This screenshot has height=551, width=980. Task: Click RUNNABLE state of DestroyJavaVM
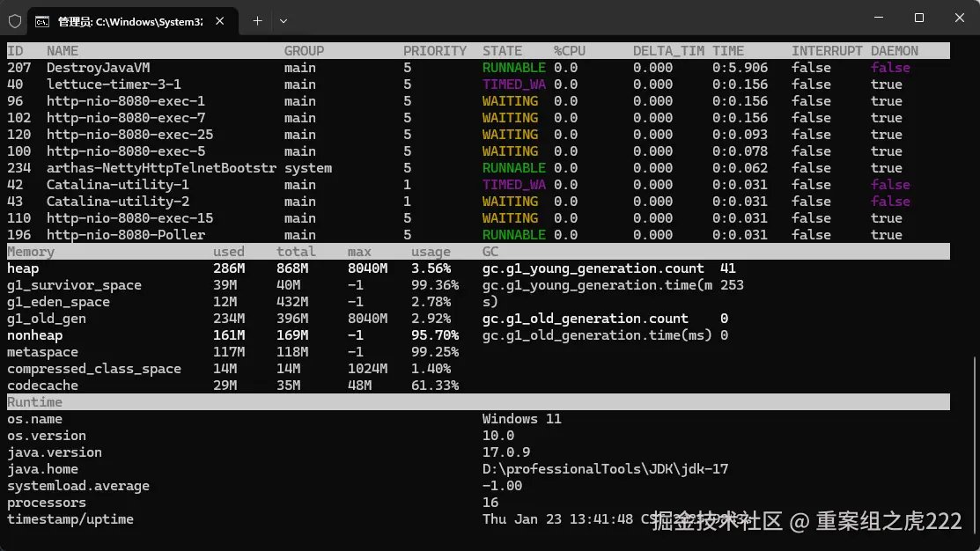coord(513,68)
